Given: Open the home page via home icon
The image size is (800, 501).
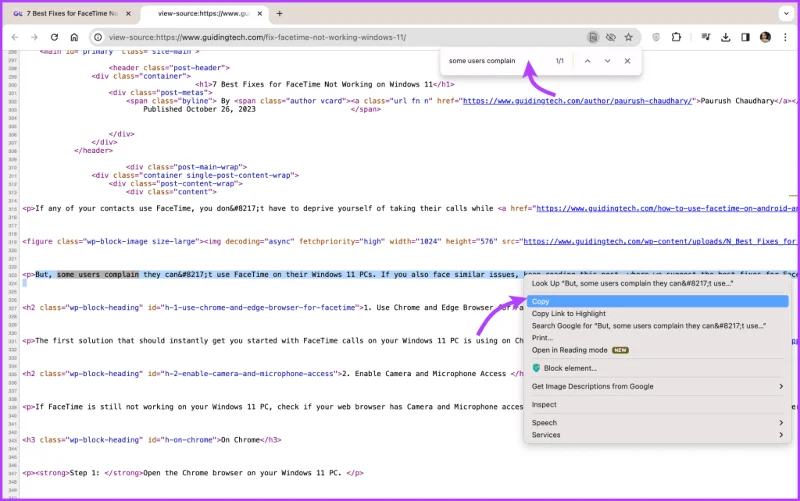Looking at the screenshot, I should [x=74, y=37].
